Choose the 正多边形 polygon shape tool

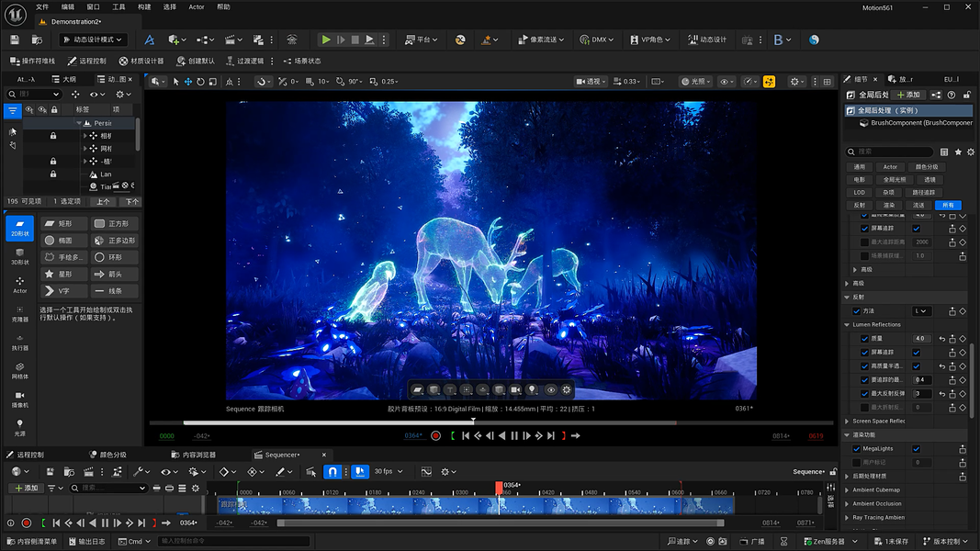click(115, 240)
